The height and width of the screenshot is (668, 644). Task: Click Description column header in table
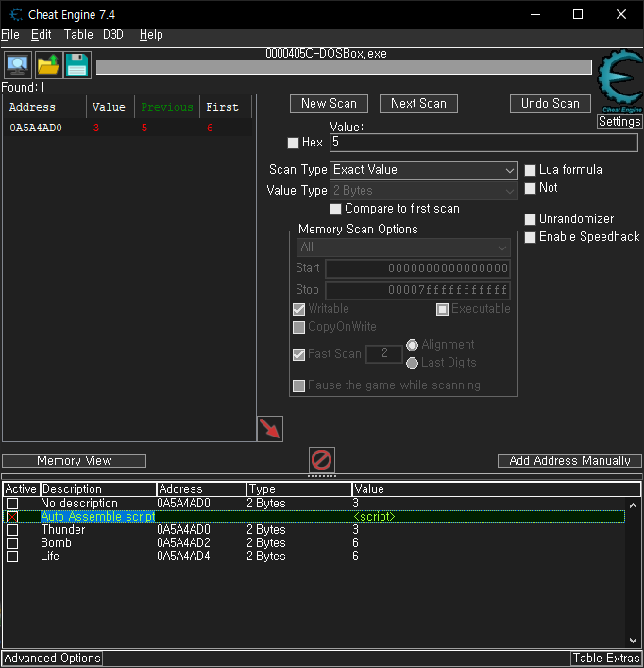pyautogui.click(x=98, y=489)
